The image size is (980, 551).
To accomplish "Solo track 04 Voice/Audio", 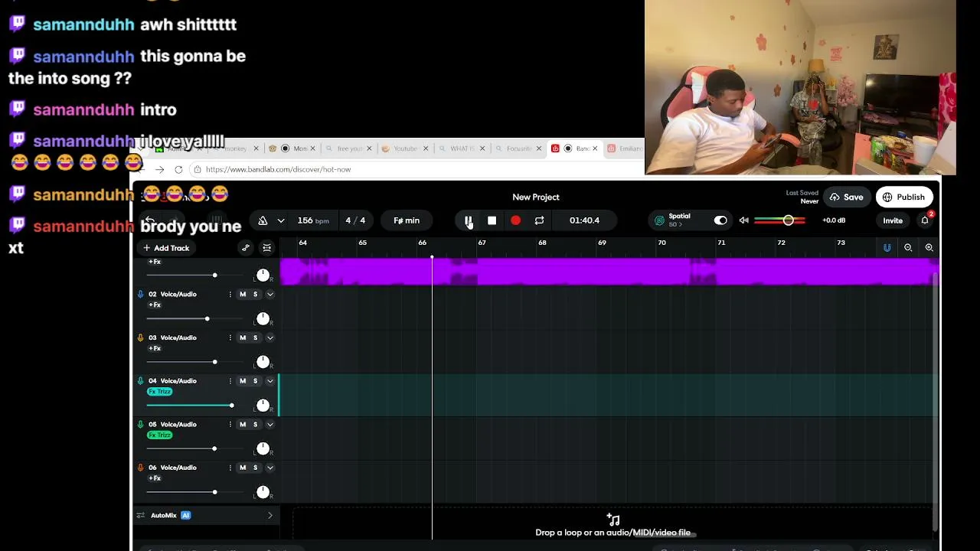I will 256,381.
